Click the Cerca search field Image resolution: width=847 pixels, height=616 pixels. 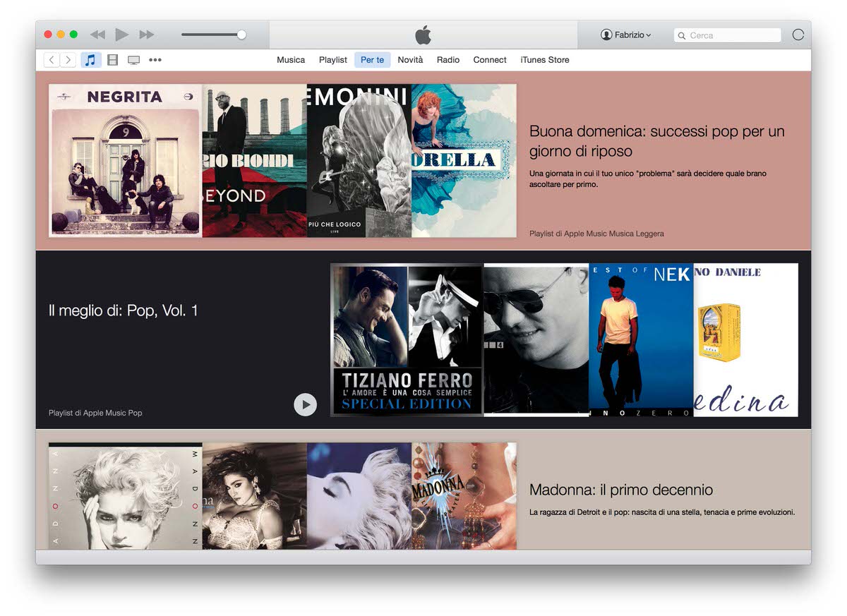coord(728,35)
